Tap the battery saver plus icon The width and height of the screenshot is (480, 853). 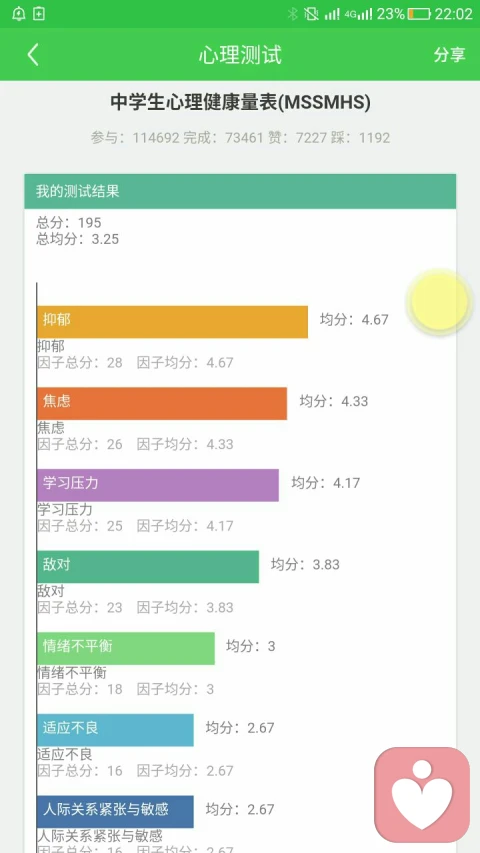(39, 14)
